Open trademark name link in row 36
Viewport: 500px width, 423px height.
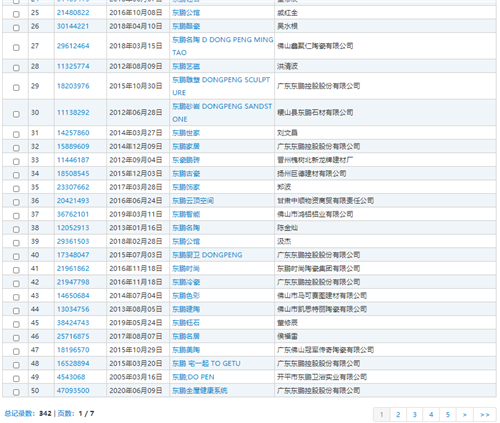pyautogui.click(x=193, y=200)
